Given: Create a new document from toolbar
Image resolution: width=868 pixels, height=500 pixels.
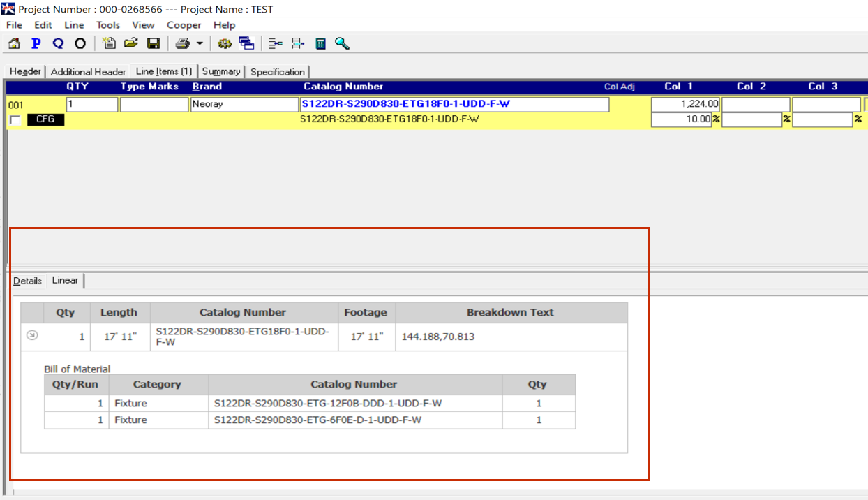Looking at the screenshot, I should 109,43.
